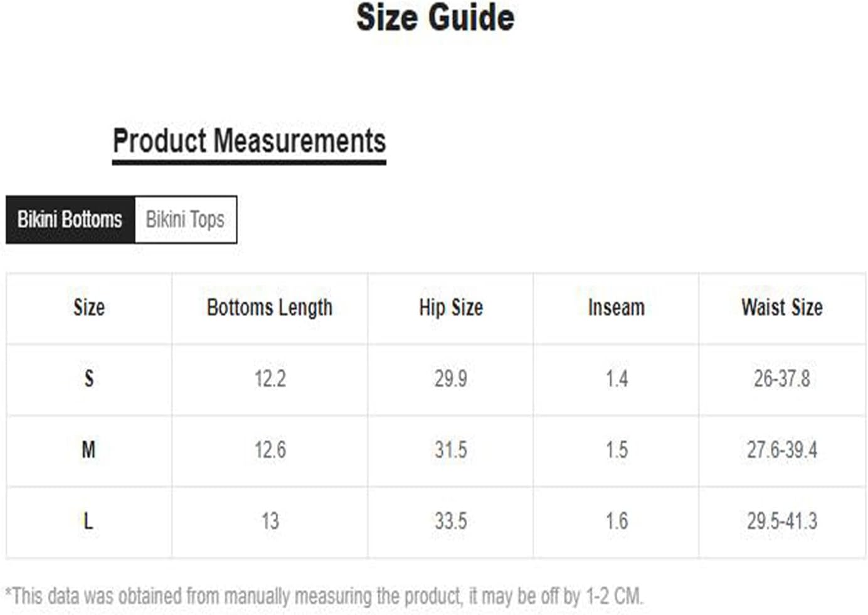Click the 1.6 inseam cell
Viewport: 868px width, 615px height.
tap(616, 521)
